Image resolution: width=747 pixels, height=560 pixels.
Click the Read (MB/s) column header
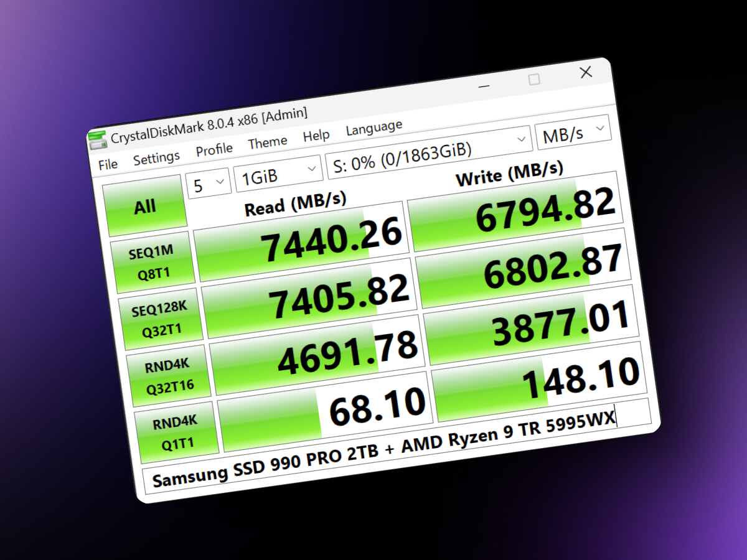(x=296, y=203)
